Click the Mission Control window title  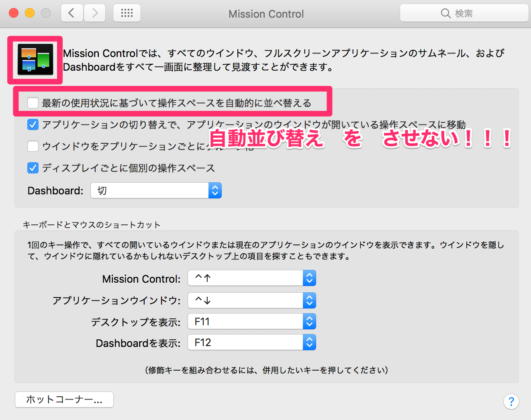click(266, 14)
